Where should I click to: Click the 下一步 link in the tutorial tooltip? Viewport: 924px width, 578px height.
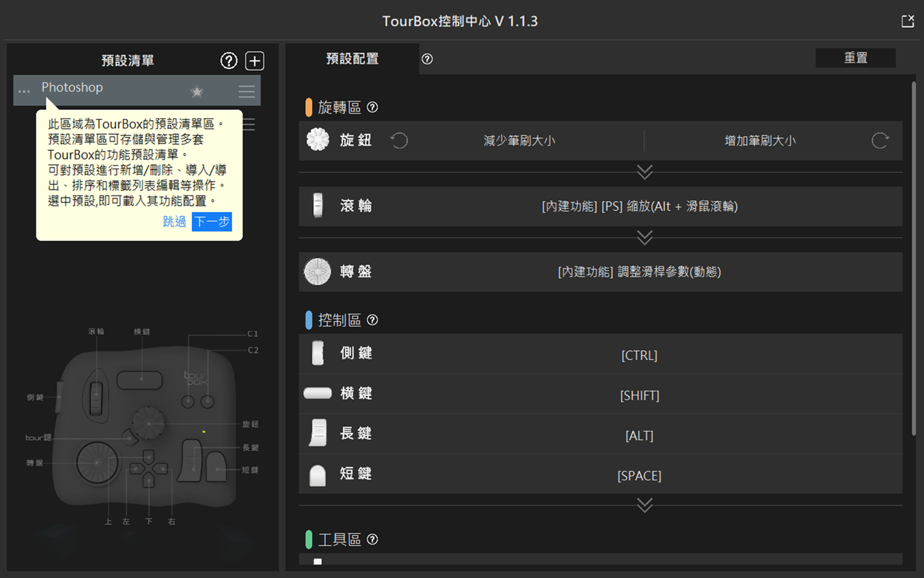pyautogui.click(x=211, y=221)
